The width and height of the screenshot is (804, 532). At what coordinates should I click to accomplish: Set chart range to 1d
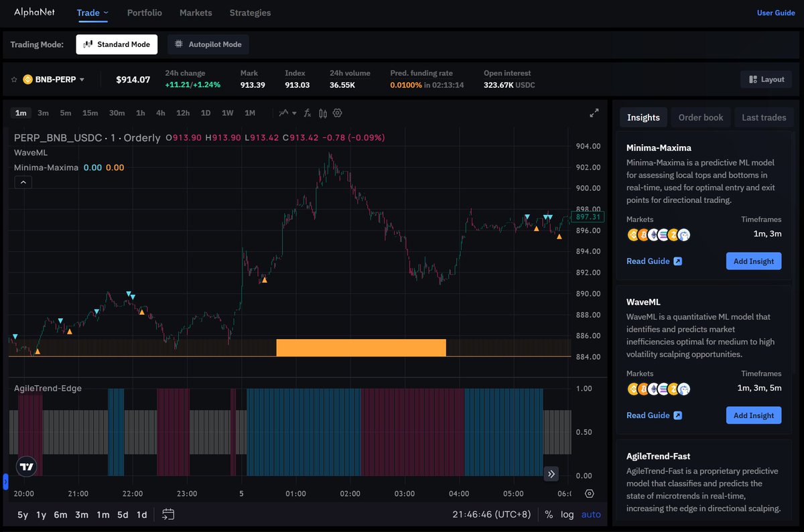point(142,515)
